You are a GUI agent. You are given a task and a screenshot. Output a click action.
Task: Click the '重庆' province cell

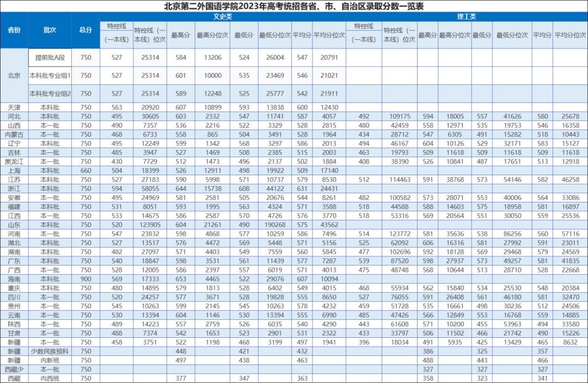click(x=14, y=288)
